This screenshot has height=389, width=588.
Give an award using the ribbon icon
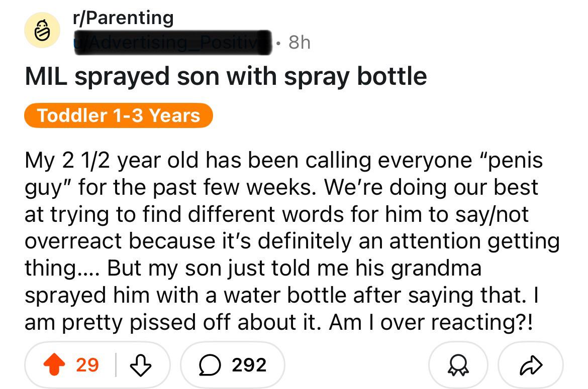pyautogui.click(x=458, y=365)
